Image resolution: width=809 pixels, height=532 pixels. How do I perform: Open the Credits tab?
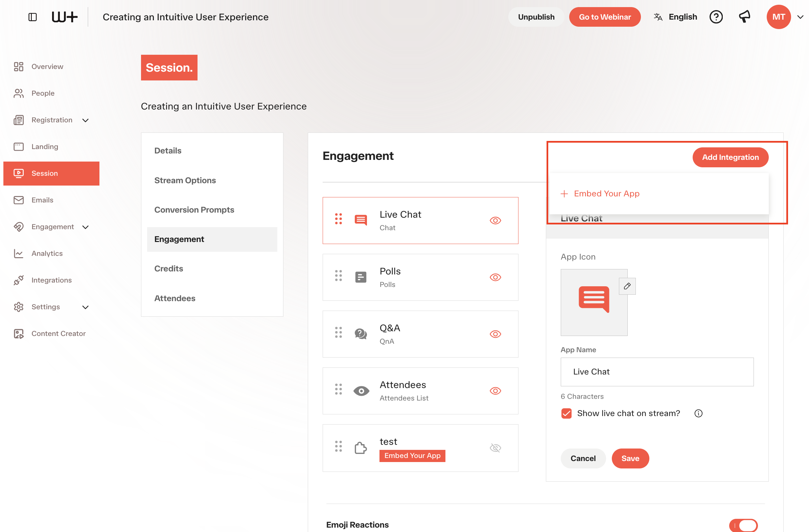pyautogui.click(x=212, y=268)
